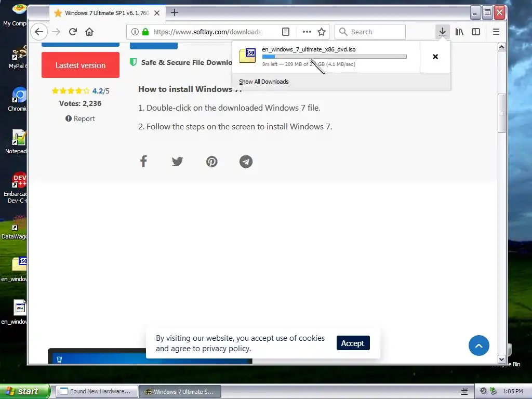Screen dimensions: 532x399
Task: Click the ISO file icon in downloads panel
Action: tap(247, 56)
